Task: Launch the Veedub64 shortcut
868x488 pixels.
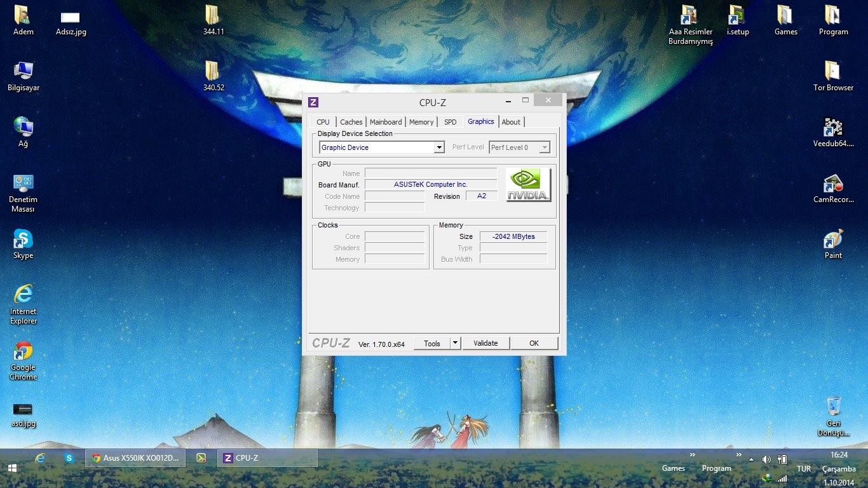Action: pos(833,132)
